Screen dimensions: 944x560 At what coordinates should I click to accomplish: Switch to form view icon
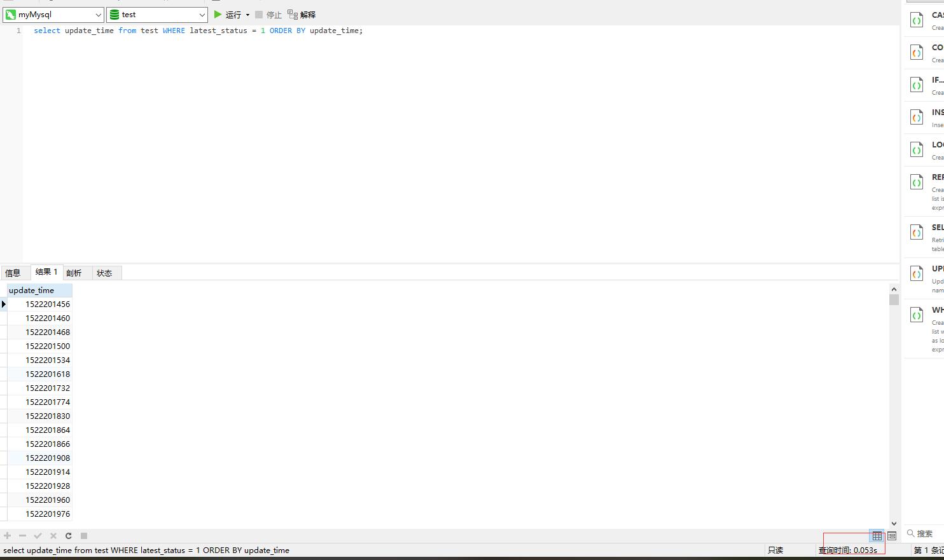pyautogui.click(x=892, y=536)
